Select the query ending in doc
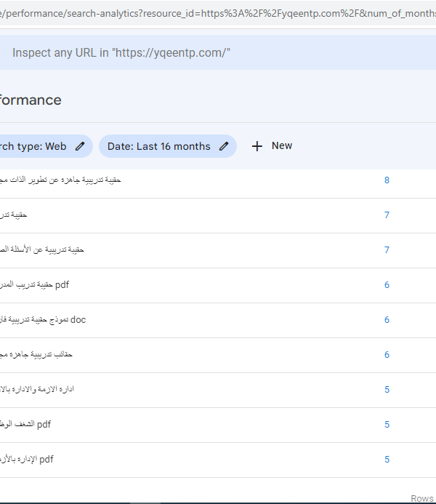436x504 pixels. pyautogui.click(x=43, y=320)
